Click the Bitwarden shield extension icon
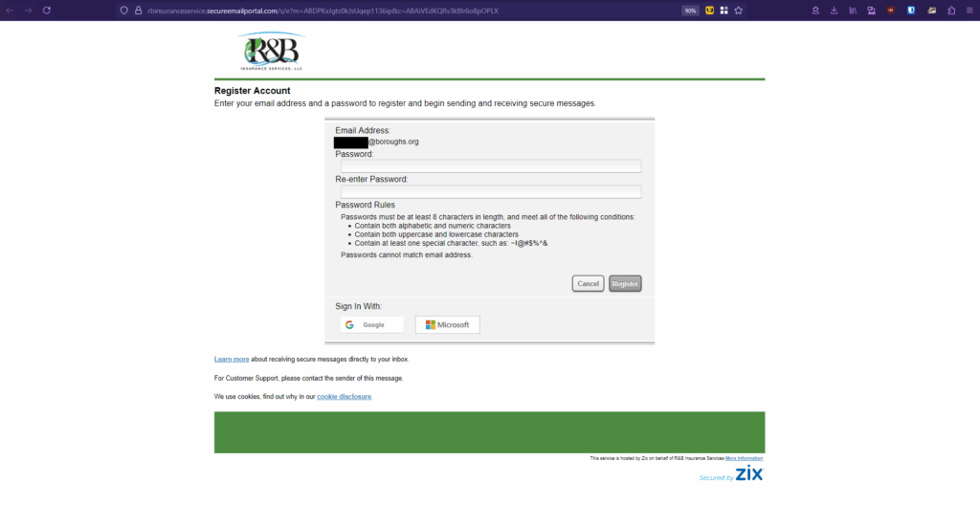The image size is (980, 505). click(x=911, y=11)
